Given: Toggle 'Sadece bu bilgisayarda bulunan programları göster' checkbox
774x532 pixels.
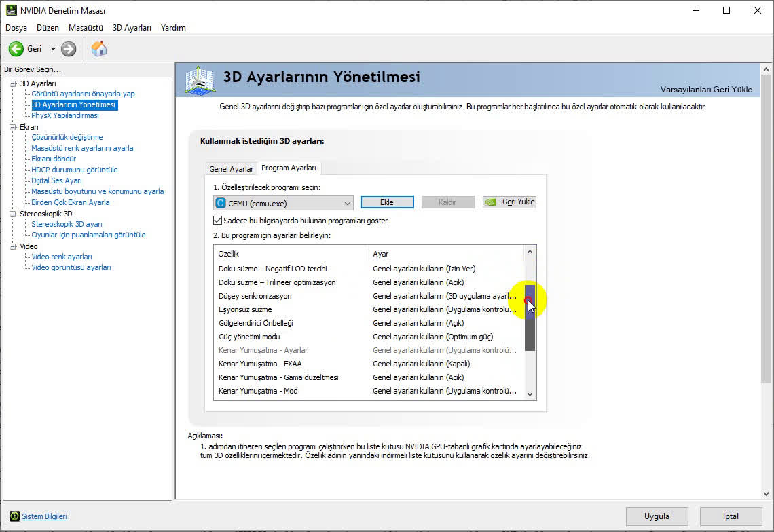Looking at the screenshot, I should 218,221.
